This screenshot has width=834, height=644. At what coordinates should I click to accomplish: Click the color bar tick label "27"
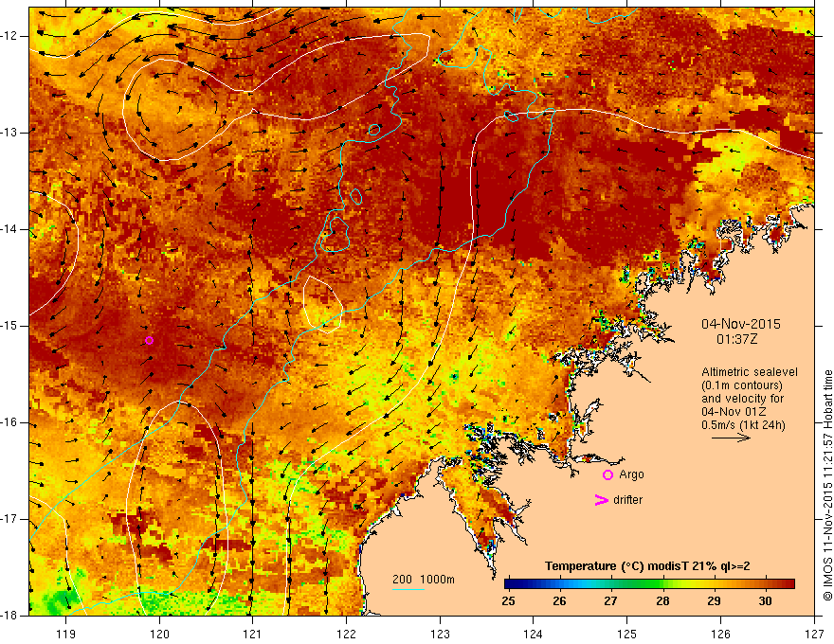pos(610,601)
